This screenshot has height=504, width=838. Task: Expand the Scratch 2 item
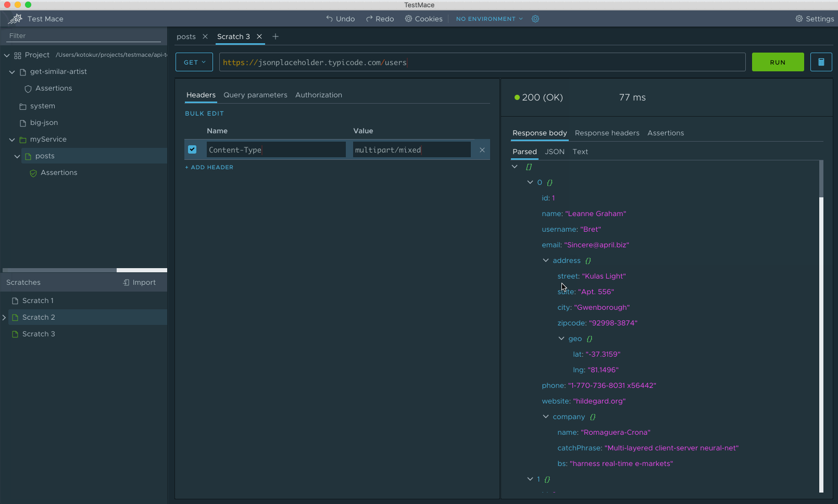point(4,317)
